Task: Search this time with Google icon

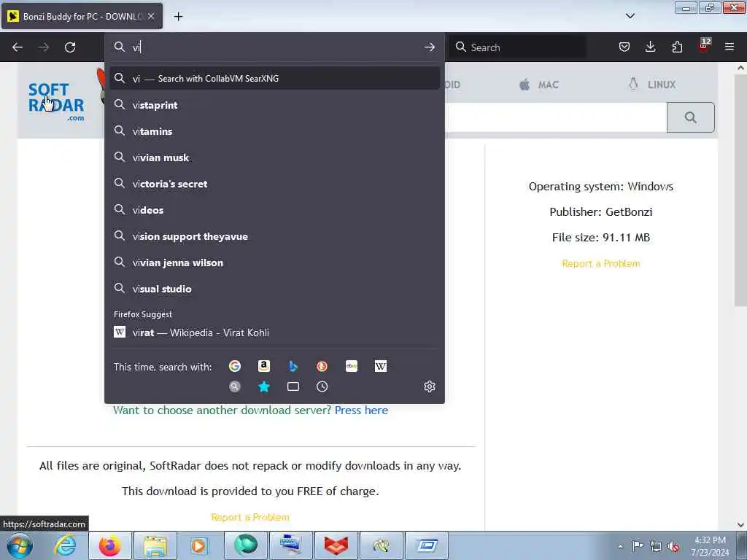Action: (235, 366)
